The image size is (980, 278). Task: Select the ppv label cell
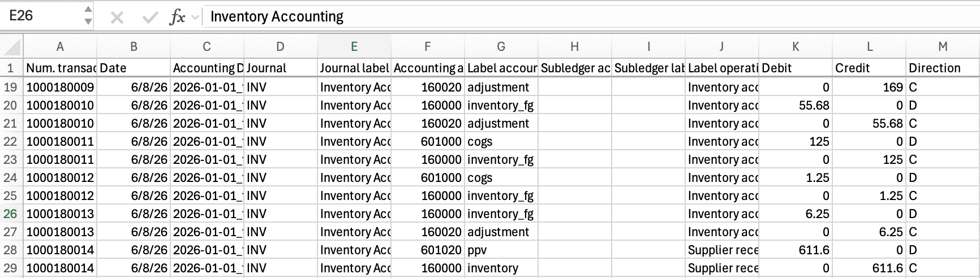[x=501, y=250]
